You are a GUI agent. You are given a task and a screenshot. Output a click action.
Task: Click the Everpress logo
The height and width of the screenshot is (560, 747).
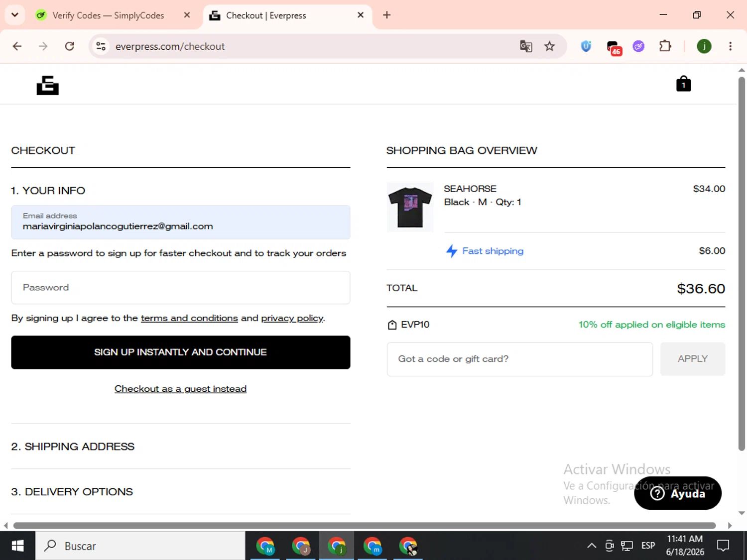click(48, 85)
